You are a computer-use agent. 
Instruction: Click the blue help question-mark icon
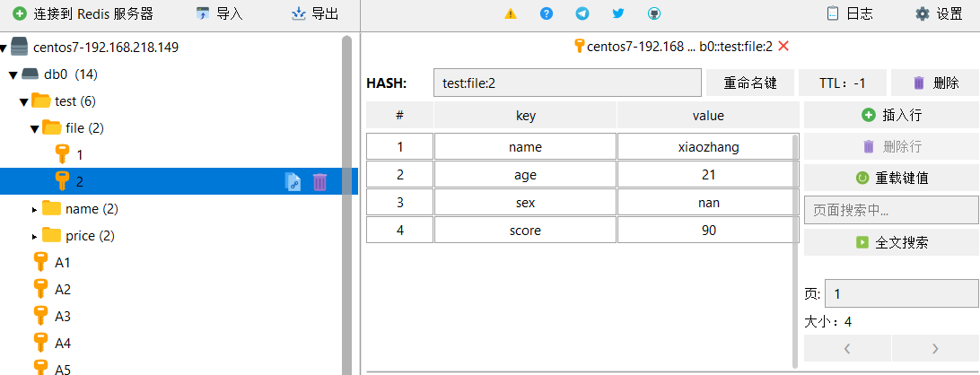pos(547,13)
